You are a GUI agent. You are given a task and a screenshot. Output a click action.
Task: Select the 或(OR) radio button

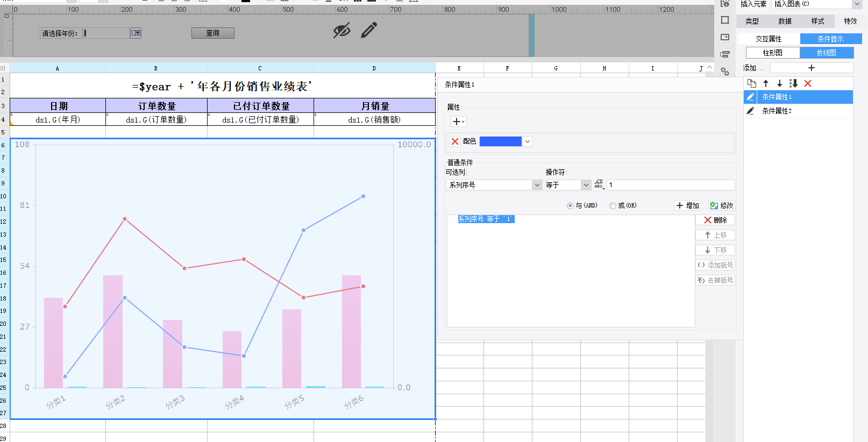pyautogui.click(x=613, y=205)
